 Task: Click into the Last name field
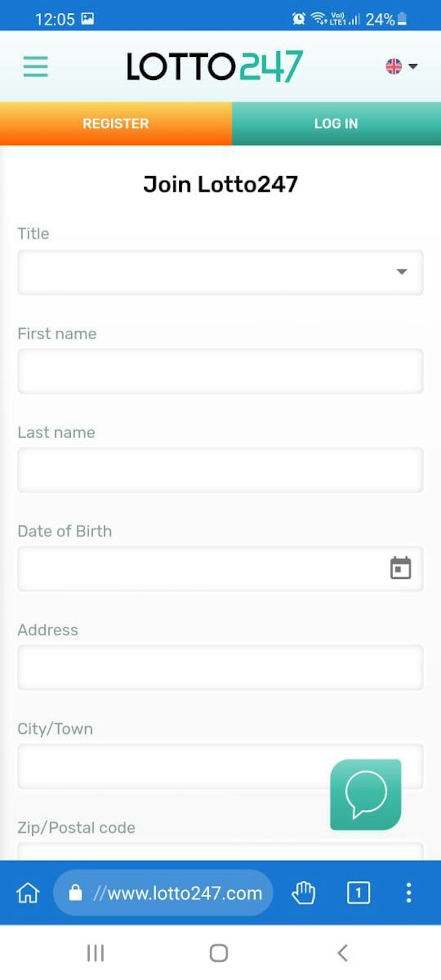[220, 470]
